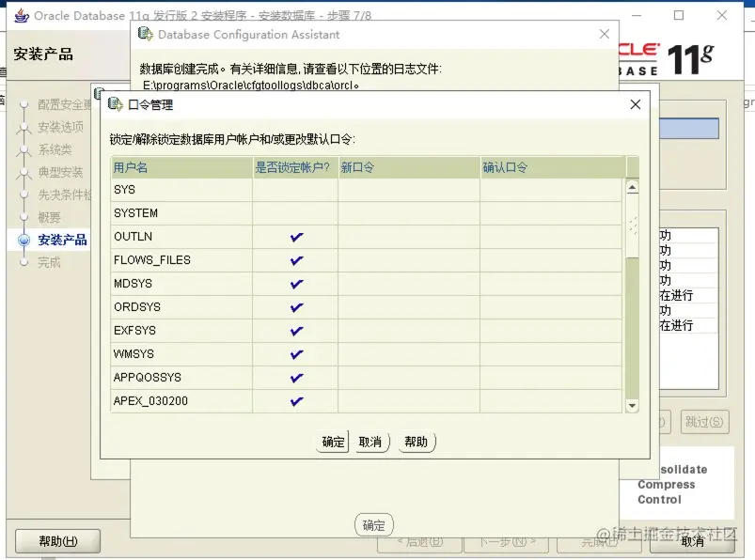The width and height of the screenshot is (755, 560).
Task: Select the FLOWS_FILES user name
Action: click(152, 260)
